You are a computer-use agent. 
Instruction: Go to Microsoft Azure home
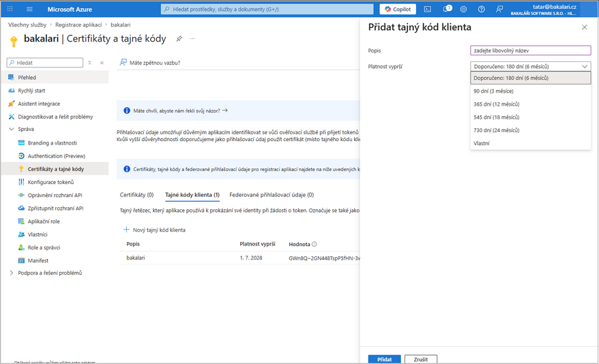(70, 9)
